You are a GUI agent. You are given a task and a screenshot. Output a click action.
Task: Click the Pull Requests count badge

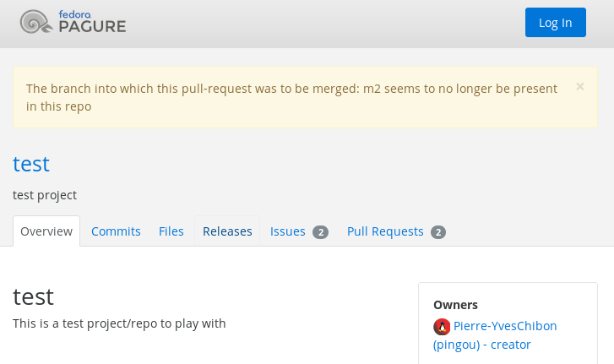(x=438, y=232)
